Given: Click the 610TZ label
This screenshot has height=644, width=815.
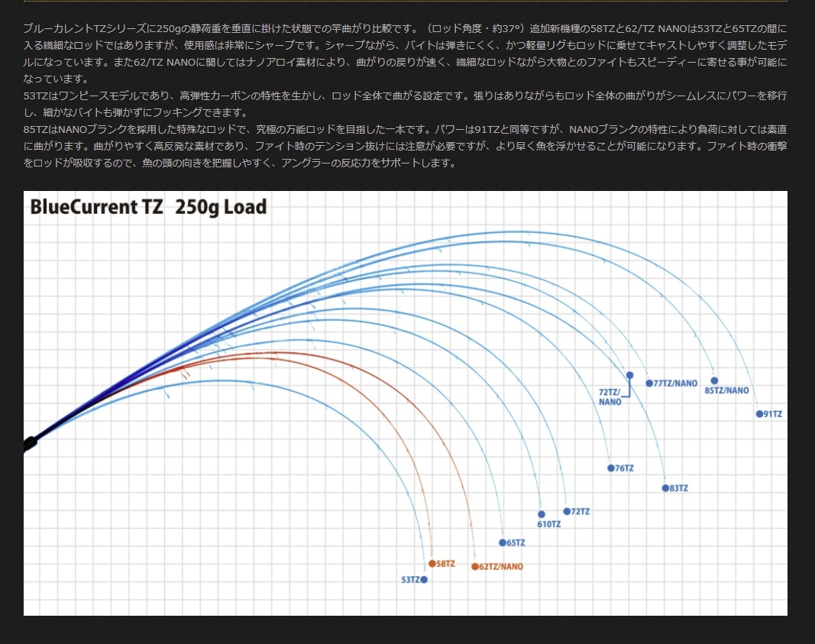Looking at the screenshot, I should pos(549,524).
